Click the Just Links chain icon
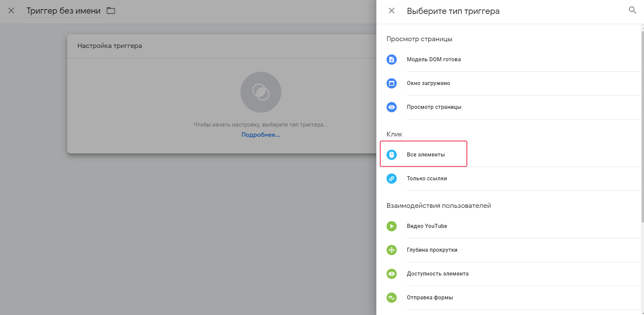This screenshot has height=315, width=644. [x=392, y=179]
